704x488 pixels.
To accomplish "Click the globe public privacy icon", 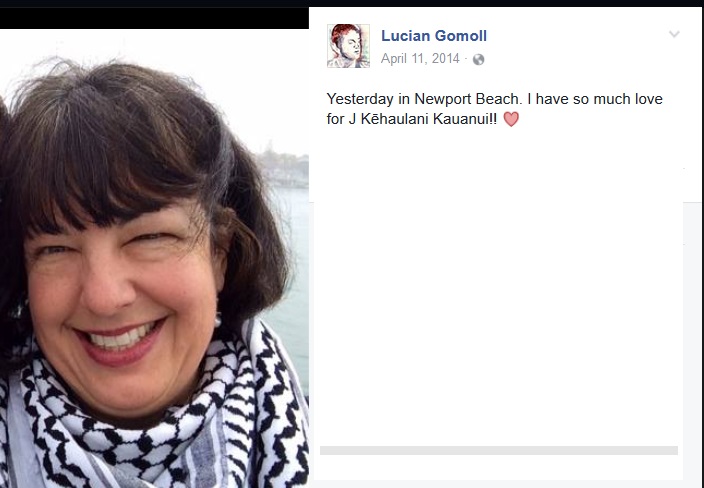I will [x=479, y=59].
